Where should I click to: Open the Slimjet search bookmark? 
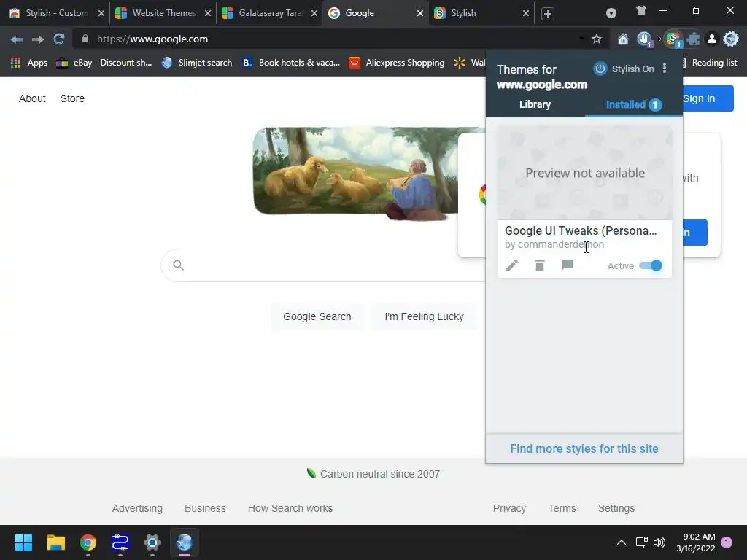[197, 63]
